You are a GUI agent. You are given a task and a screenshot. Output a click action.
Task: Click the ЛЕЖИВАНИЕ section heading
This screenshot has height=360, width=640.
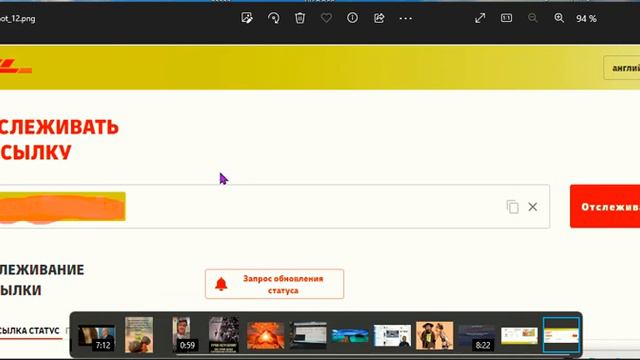tap(42, 270)
